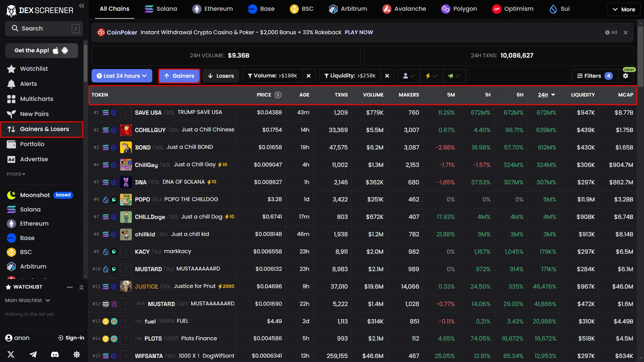
Task: Switch to Optimism chain tab
Action: click(513, 9)
